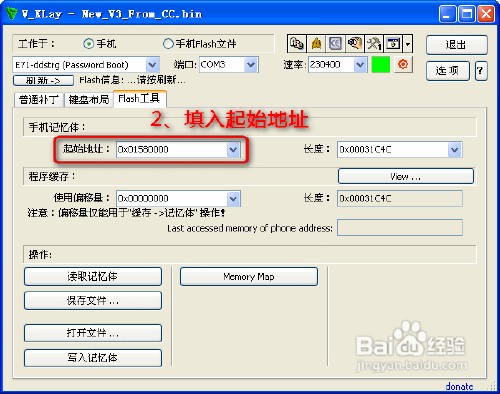Open the memory 长度 0x00031C4C dropdown
This screenshot has height=394, width=500.
(455, 150)
